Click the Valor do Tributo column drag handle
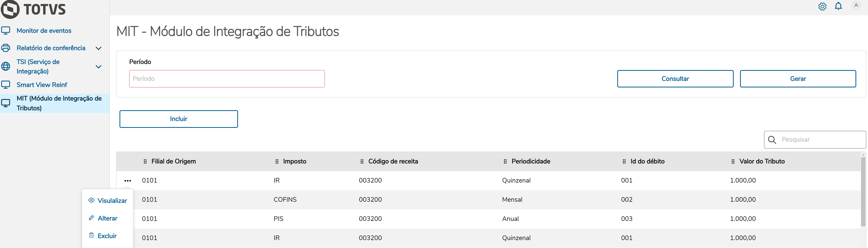The image size is (868, 248). pos(733,162)
